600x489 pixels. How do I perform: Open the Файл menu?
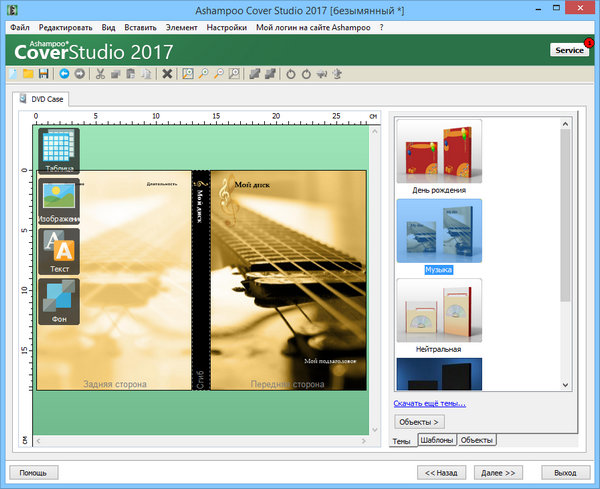click(19, 28)
